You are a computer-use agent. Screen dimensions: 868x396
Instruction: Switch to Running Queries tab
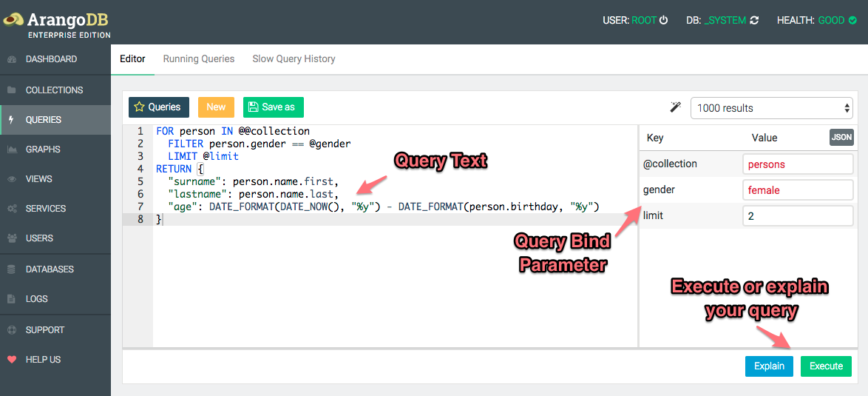pyautogui.click(x=198, y=59)
